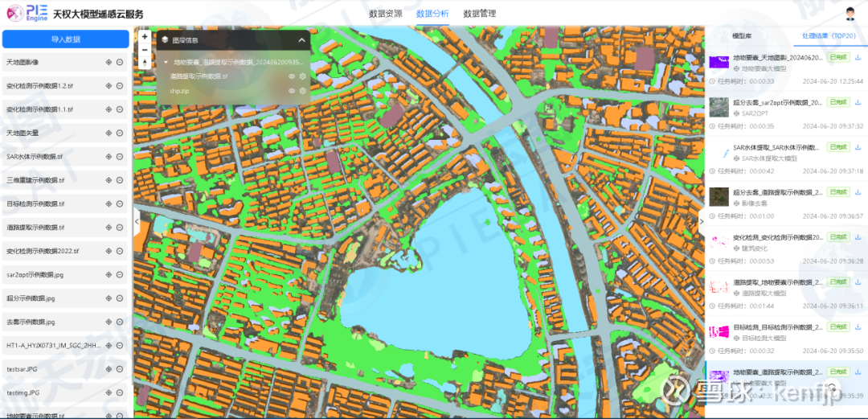868x419 pixels.
Task: Collapse the right results panel with its arrow
Action: point(702,221)
